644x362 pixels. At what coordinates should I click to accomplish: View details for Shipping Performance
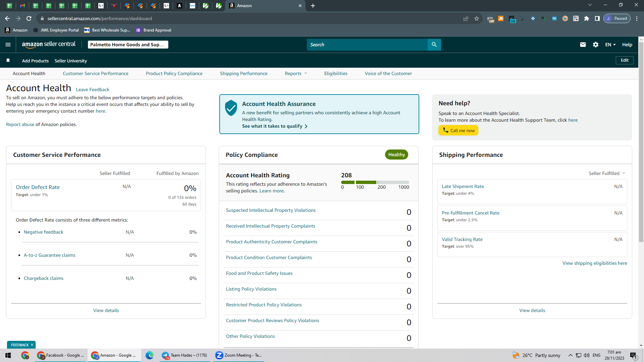tap(532, 311)
